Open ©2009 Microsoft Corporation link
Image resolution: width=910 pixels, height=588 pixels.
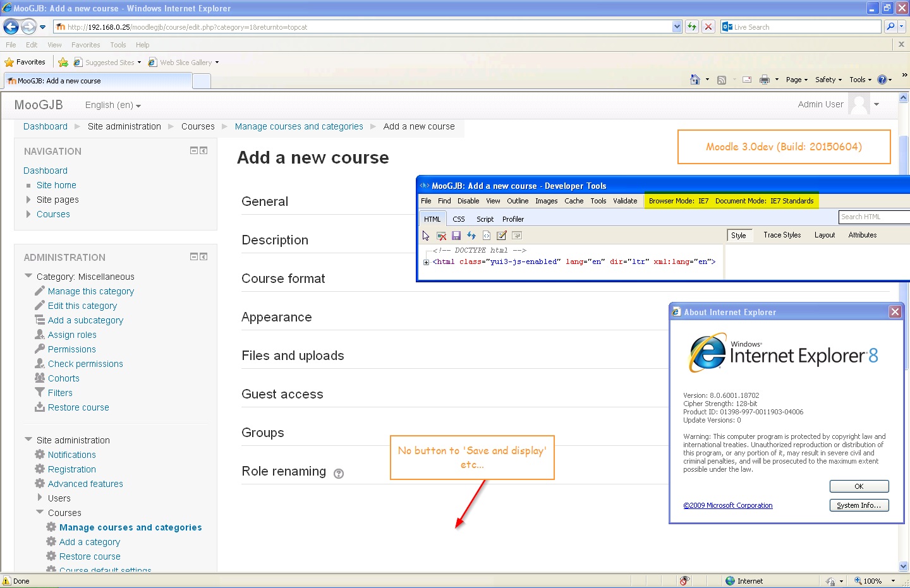click(727, 505)
